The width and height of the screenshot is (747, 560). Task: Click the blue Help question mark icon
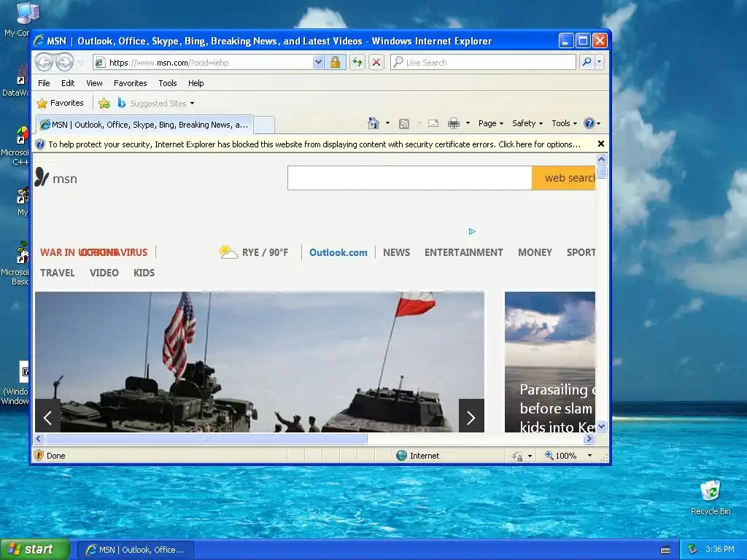(x=589, y=123)
